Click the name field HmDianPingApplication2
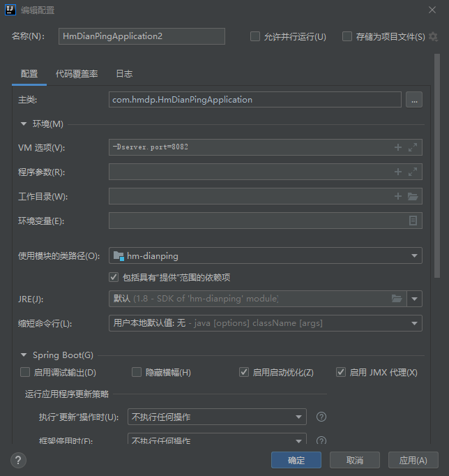 [x=142, y=36]
